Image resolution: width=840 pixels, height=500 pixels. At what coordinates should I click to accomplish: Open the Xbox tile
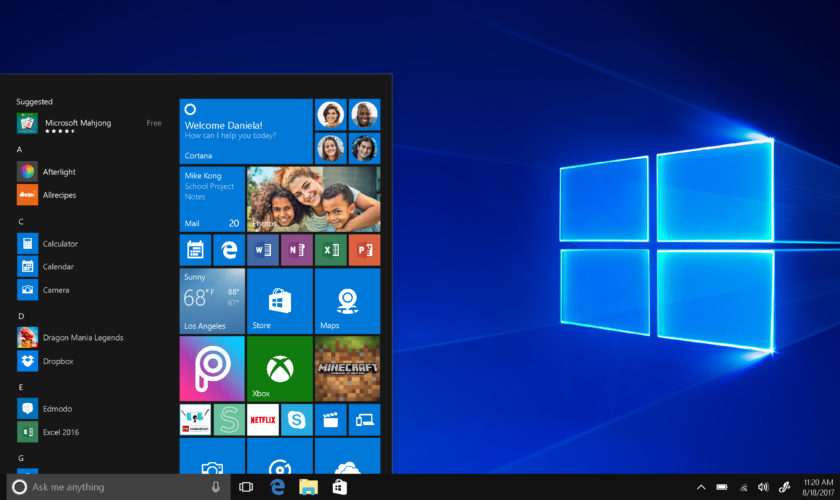click(280, 368)
